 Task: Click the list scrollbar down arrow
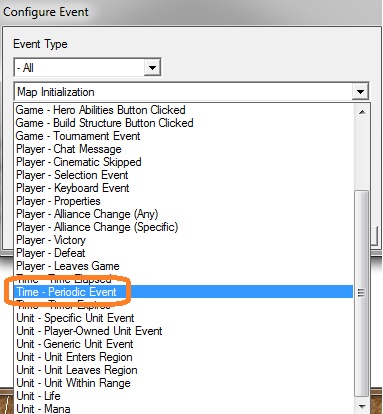[x=362, y=407]
